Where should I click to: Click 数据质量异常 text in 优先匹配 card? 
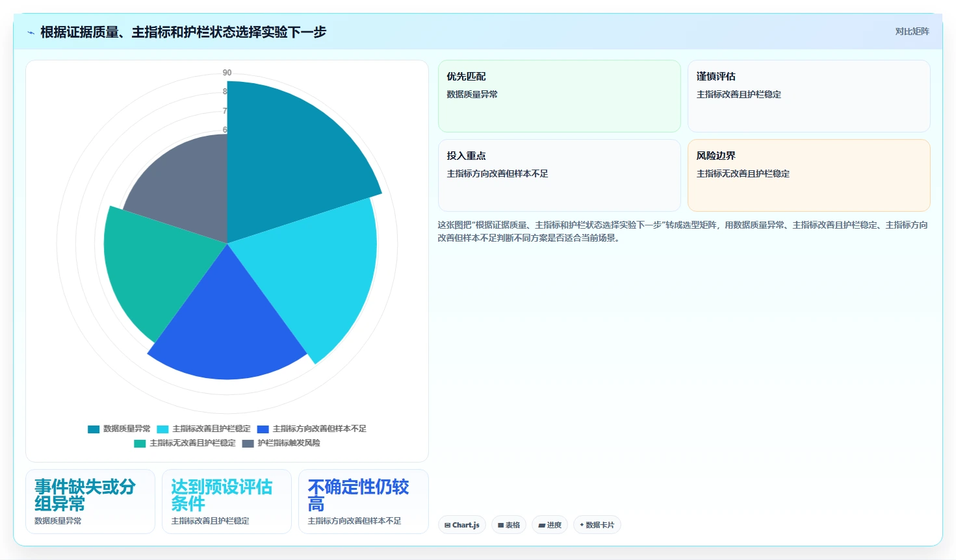(472, 94)
